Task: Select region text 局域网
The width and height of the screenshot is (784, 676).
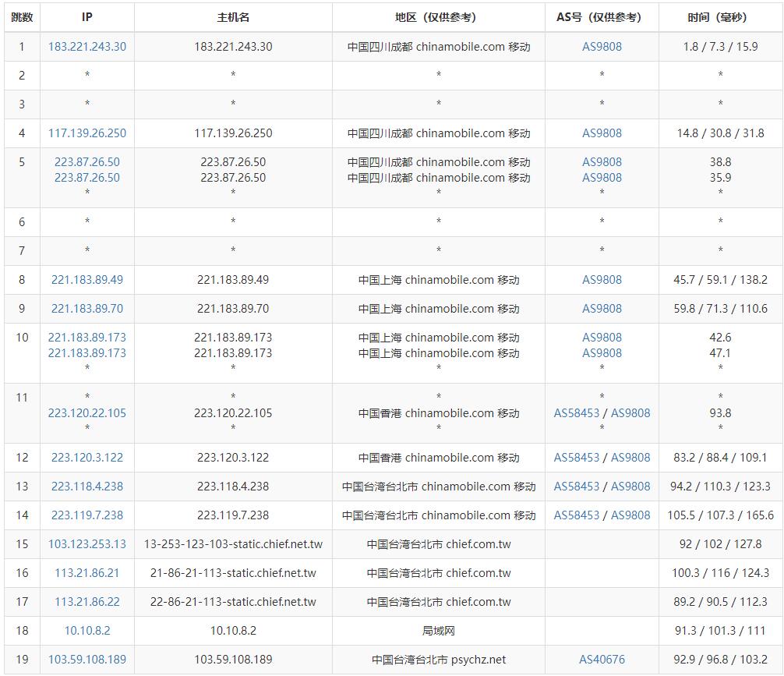Action: pos(439,631)
